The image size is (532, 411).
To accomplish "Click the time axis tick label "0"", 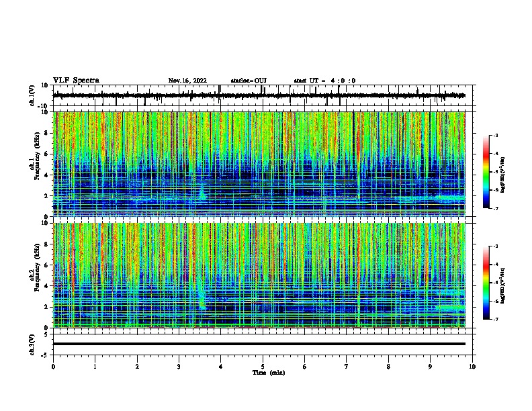I will [x=53, y=367].
